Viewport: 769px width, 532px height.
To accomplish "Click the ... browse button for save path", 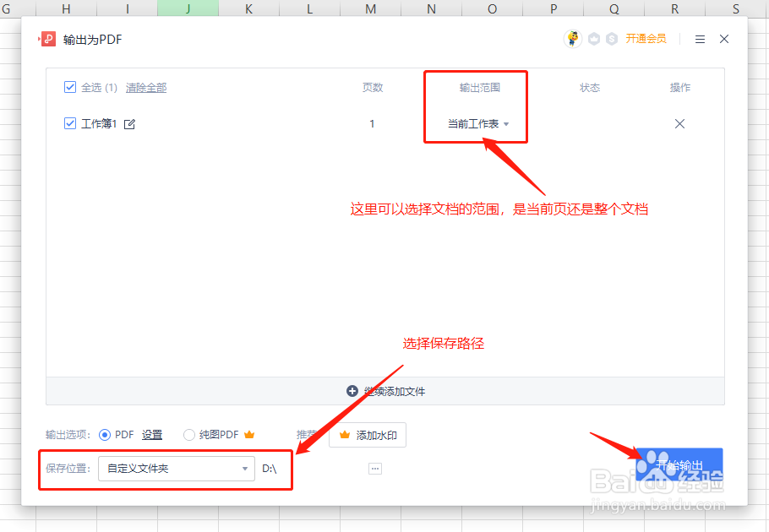I will pos(375,468).
